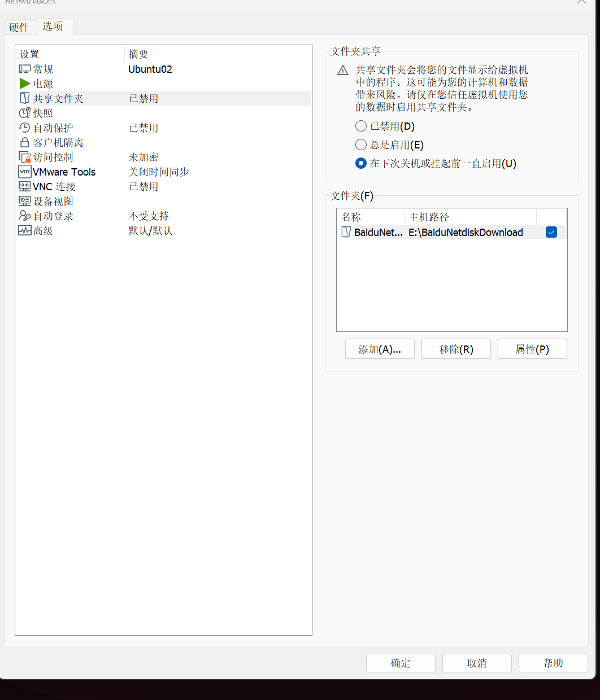Click 已禁用 summary in 自动保护 row
The width and height of the screenshot is (600, 700).
[144, 128]
